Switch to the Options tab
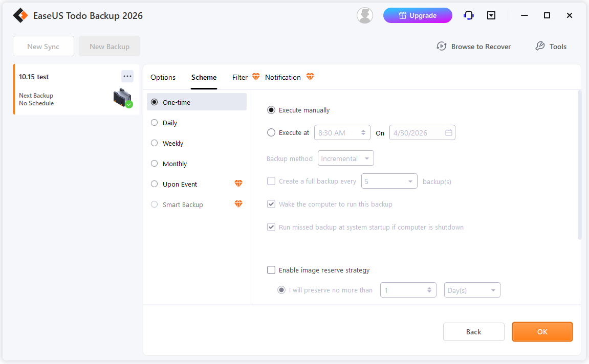Image resolution: width=589 pixels, height=364 pixels. click(163, 77)
